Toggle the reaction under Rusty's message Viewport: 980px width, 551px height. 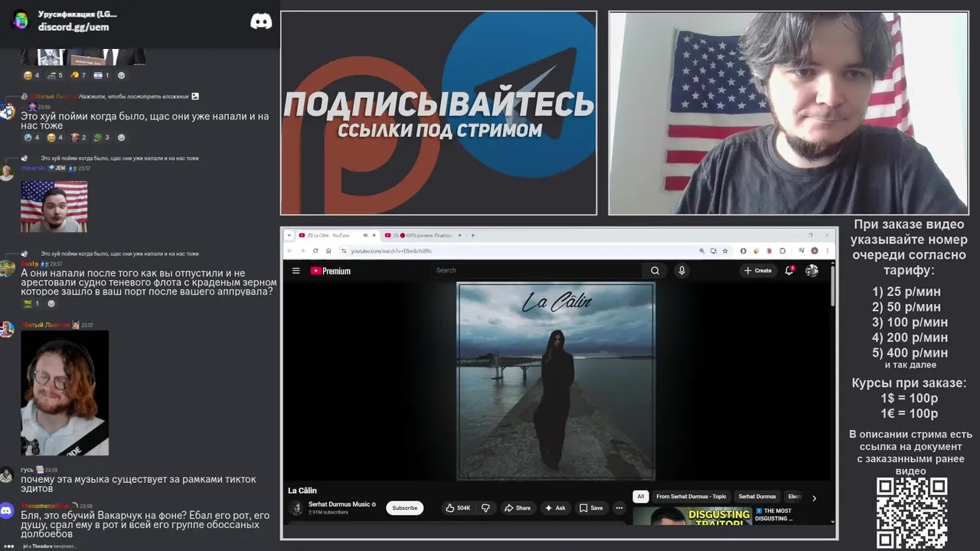click(x=31, y=303)
